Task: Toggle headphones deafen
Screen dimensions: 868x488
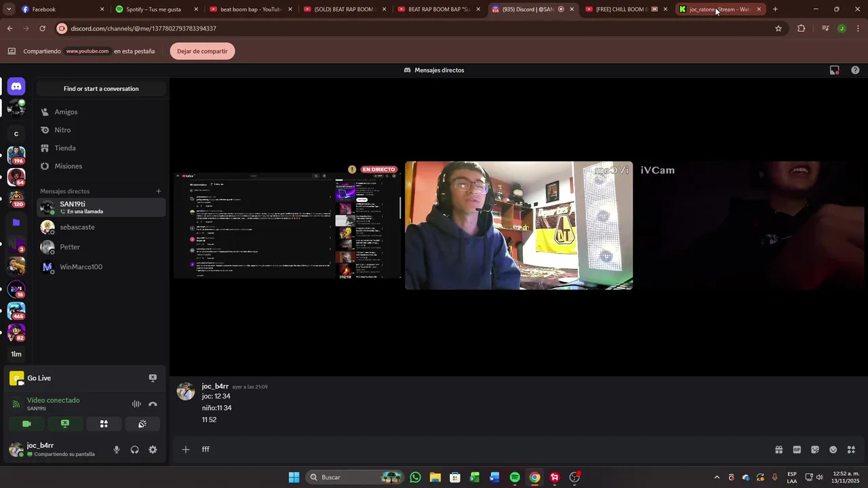Action: click(135, 449)
